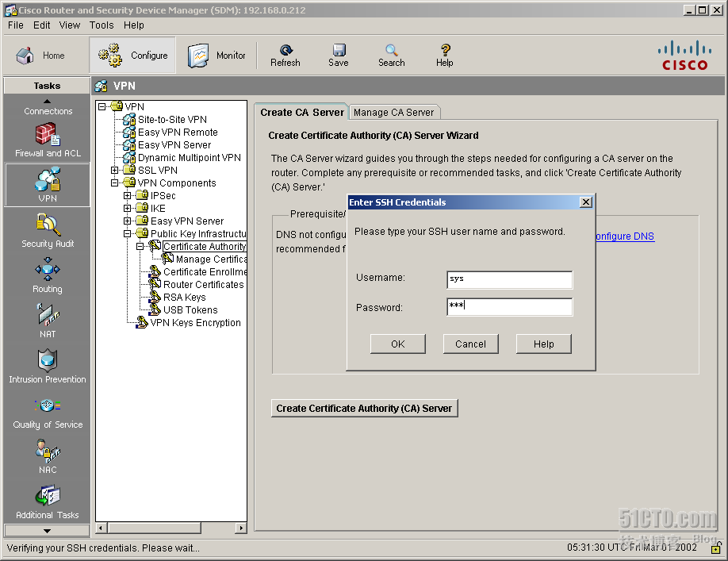Click Help in SSH dialog
Screen dimensions: 728x561
tap(544, 344)
